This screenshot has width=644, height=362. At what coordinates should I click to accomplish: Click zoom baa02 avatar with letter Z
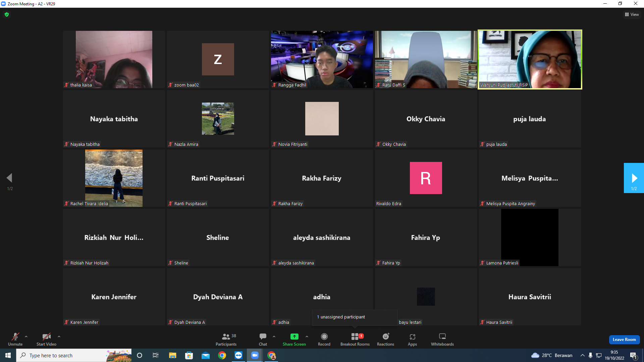[218, 59]
